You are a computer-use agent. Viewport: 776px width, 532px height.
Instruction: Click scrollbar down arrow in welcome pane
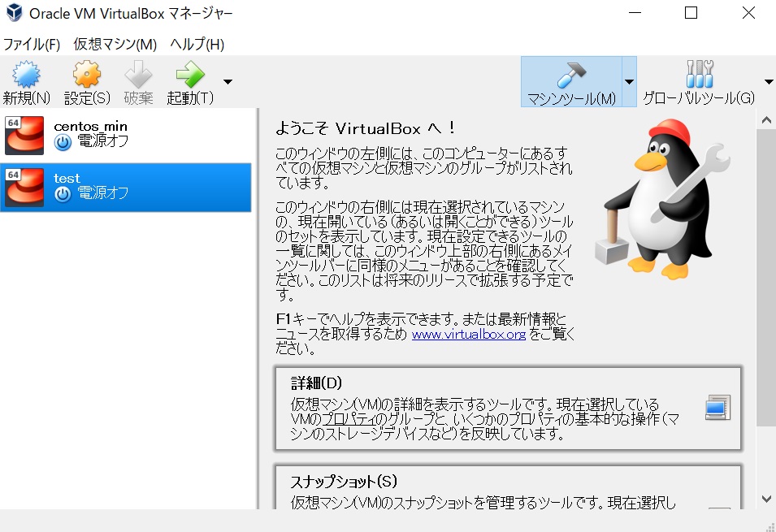[766, 499]
